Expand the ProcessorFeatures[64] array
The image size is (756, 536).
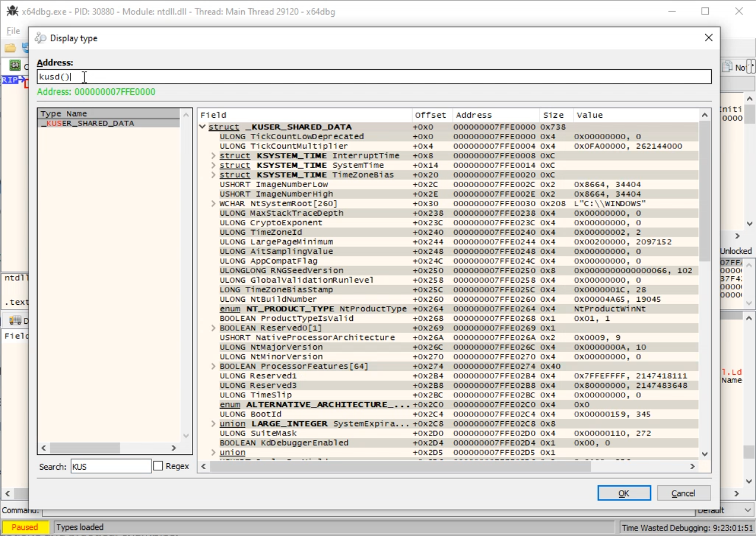point(214,366)
